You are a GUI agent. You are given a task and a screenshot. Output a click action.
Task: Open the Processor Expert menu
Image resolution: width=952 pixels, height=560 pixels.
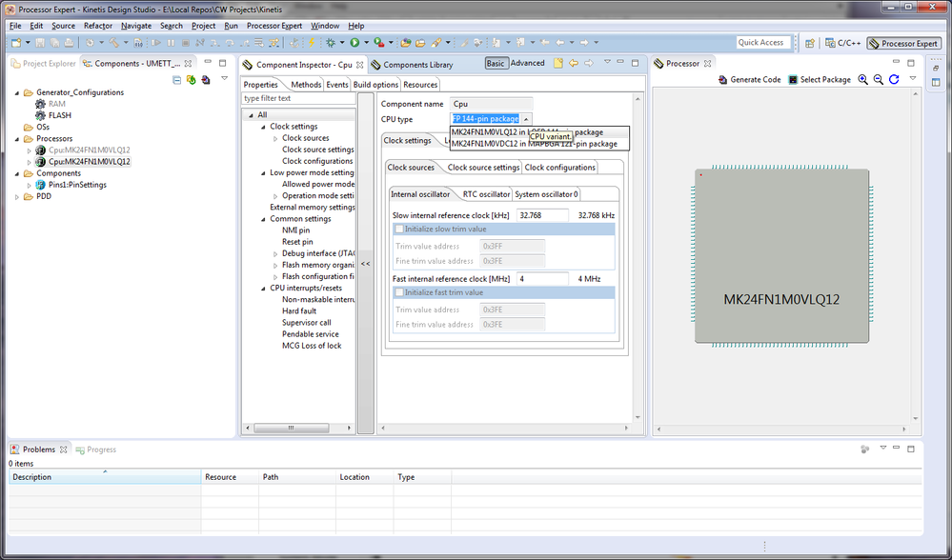pos(274,26)
